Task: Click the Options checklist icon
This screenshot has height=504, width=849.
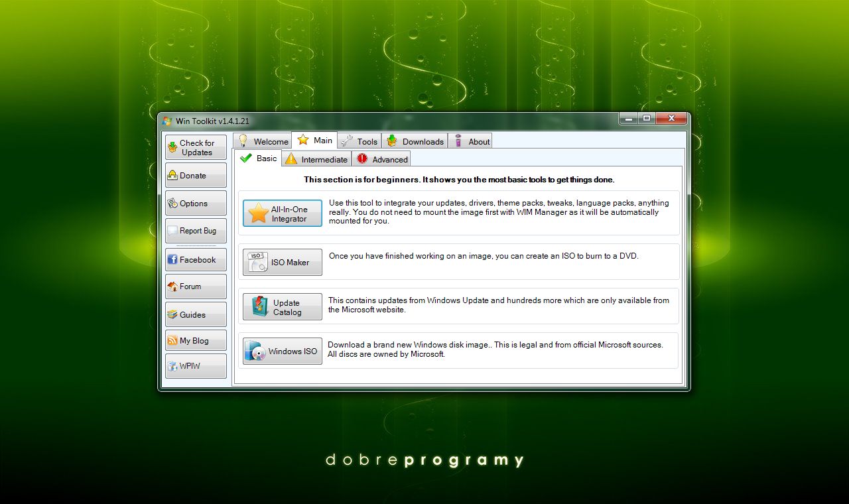Action: coord(172,204)
